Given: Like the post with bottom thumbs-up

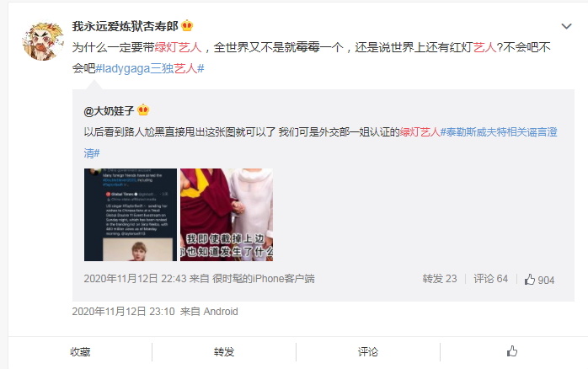Looking at the screenshot, I should pyautogui.click(x=512, y=351).
